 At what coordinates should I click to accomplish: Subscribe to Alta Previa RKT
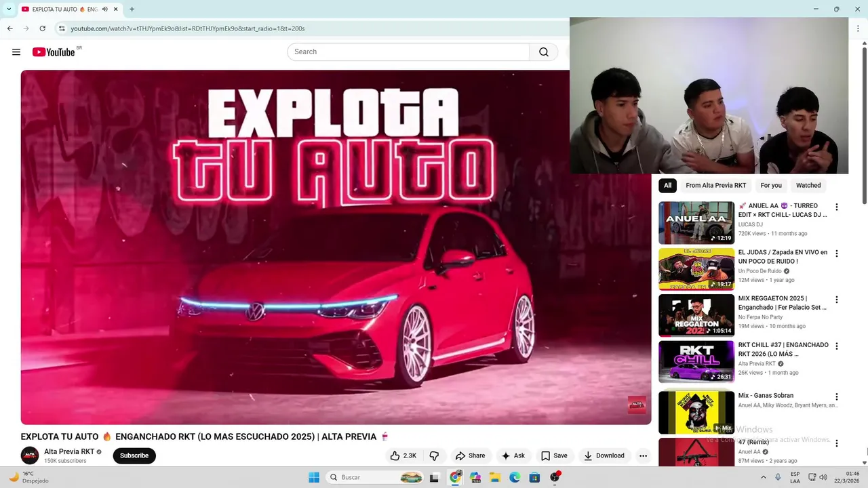tap(134, 455)
